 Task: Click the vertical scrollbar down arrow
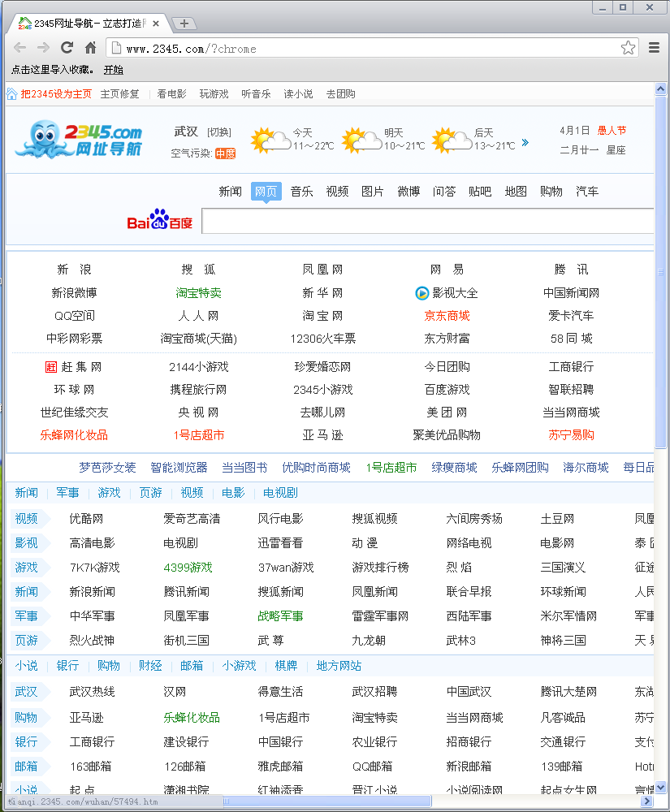[x=661, y=788]
